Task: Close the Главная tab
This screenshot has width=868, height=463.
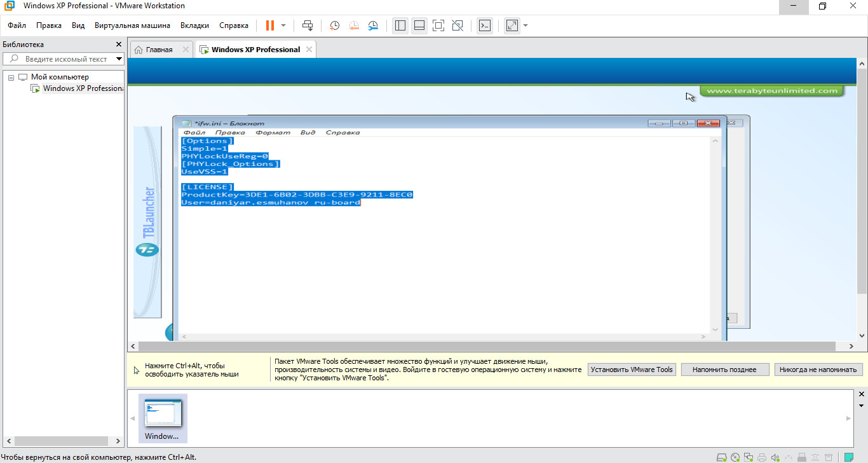Action: click(x=186, y=50)
